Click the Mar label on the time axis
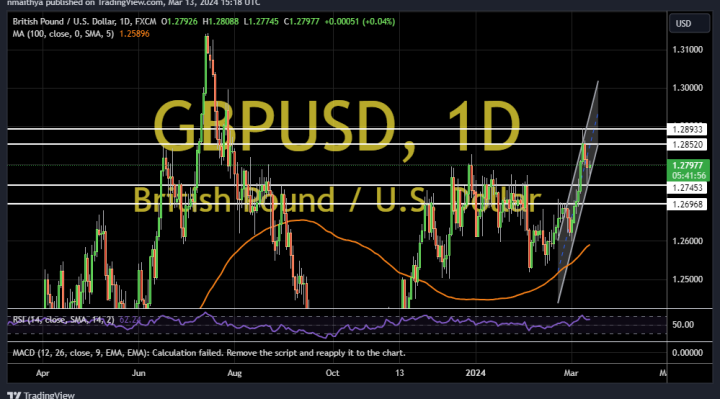 coord(571,373)
